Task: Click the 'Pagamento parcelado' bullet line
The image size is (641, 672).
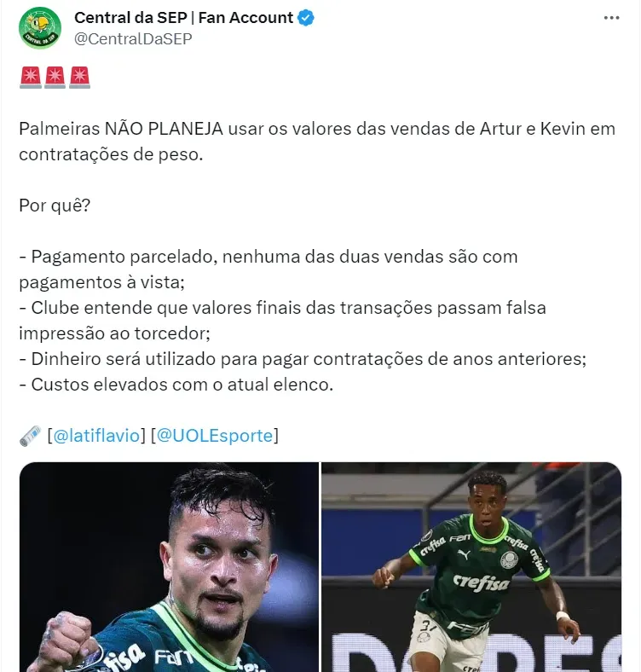Action: pos(269,269)
